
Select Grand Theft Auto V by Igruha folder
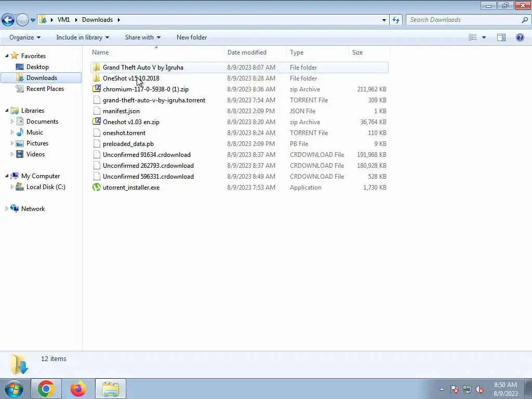coord(239,67)
